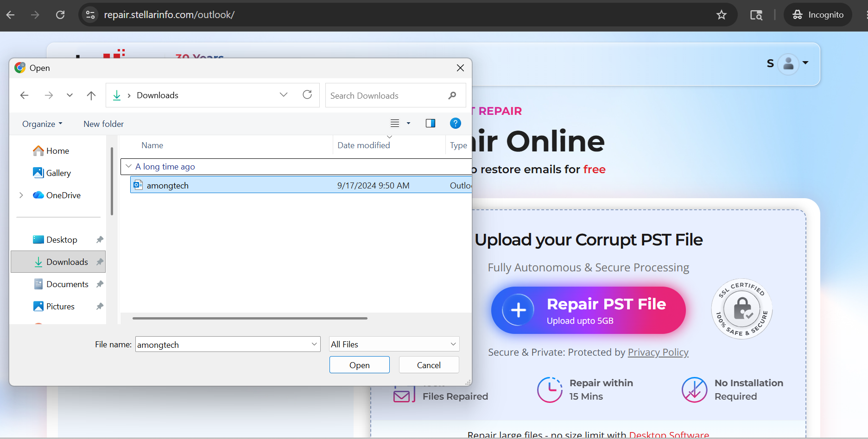Sort by Type column
The width and height of the screenshot is (868, 439).
458,145
